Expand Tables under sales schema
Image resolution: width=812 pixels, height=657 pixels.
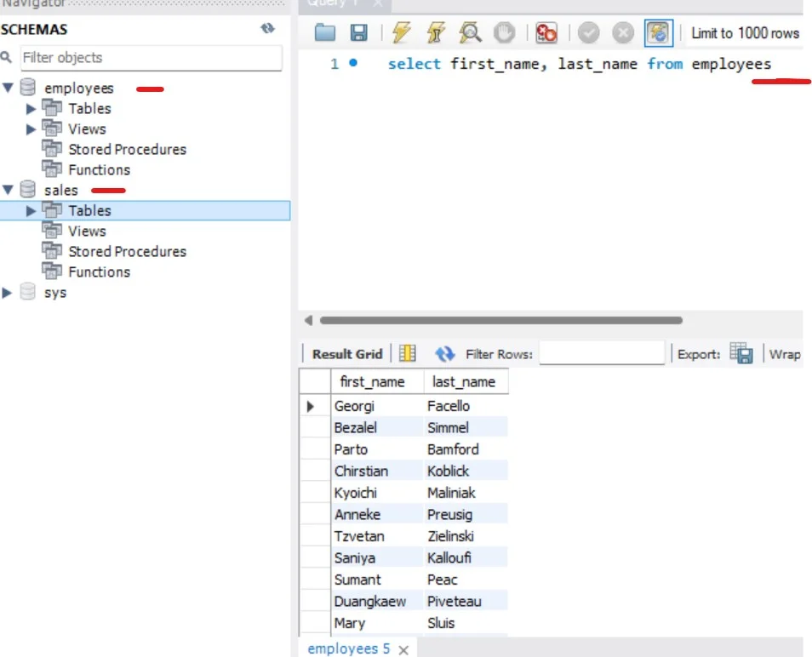click(31, 211)
